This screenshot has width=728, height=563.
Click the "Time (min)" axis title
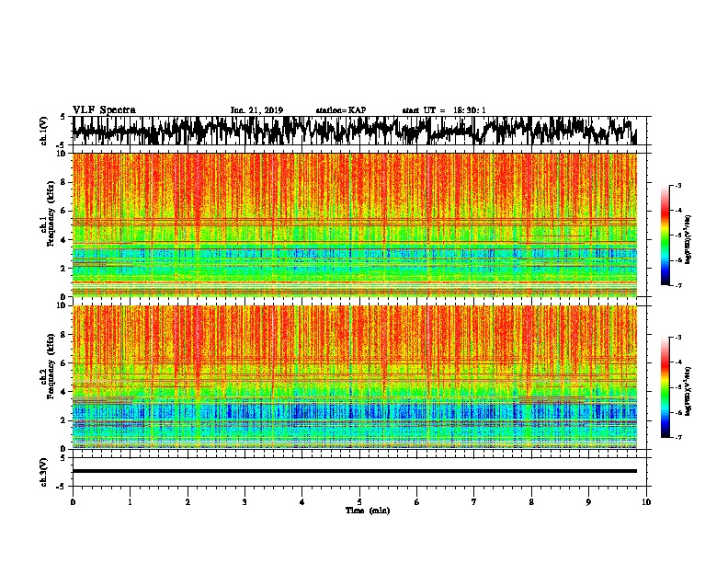coord(368,511)
